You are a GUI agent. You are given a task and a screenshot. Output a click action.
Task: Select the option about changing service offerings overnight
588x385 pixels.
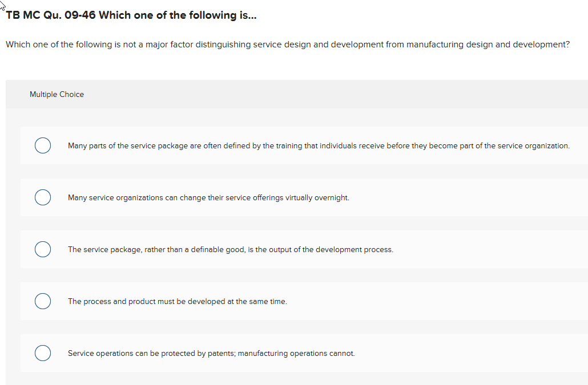point(43,197)
